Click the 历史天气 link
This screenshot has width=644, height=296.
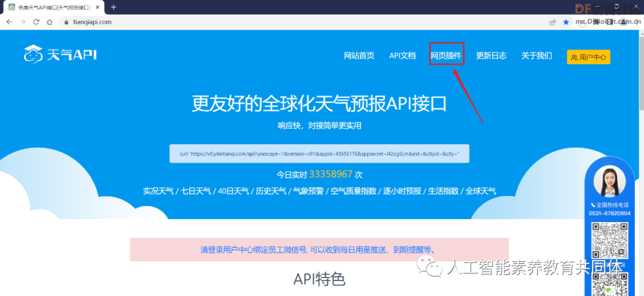(271, 191)
